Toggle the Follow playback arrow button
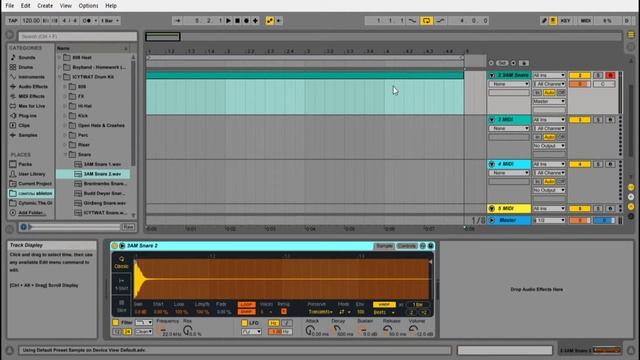 coord(177,20)
